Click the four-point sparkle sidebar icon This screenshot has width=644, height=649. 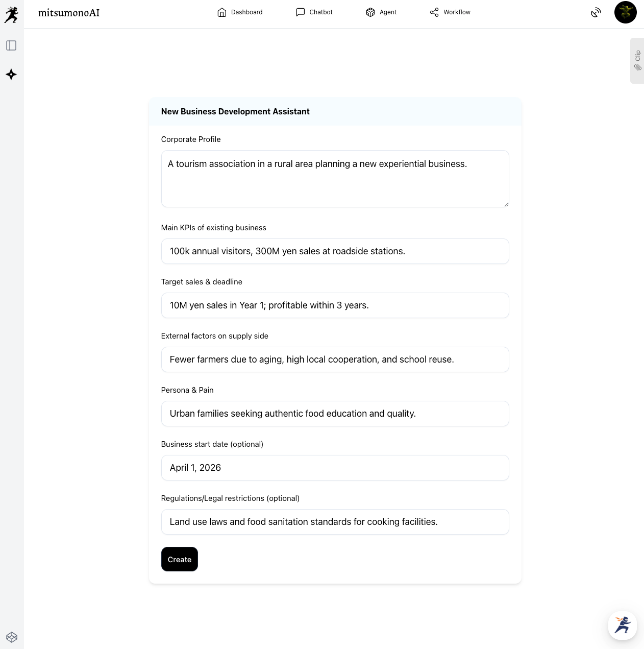coord(11,75)
